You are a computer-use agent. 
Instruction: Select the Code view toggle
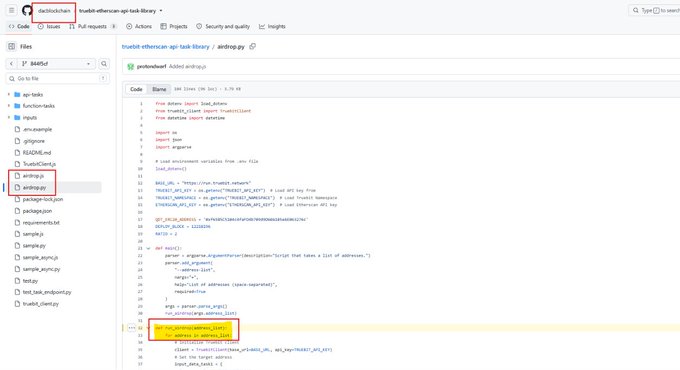tap(136, 89)
